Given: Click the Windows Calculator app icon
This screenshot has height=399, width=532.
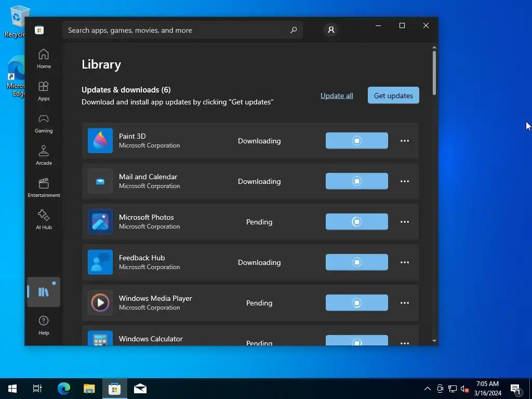Looking at the screenshot, I should click(x=100, y=338).
